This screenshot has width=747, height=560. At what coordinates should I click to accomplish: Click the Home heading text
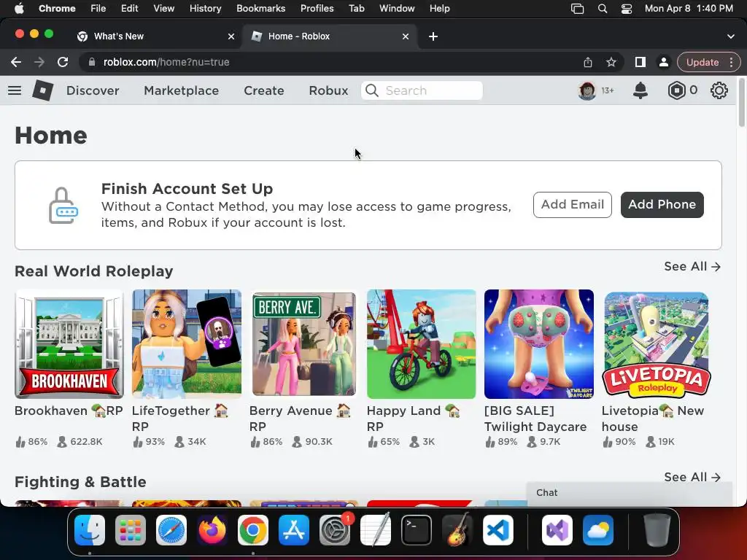coord(51,135)
